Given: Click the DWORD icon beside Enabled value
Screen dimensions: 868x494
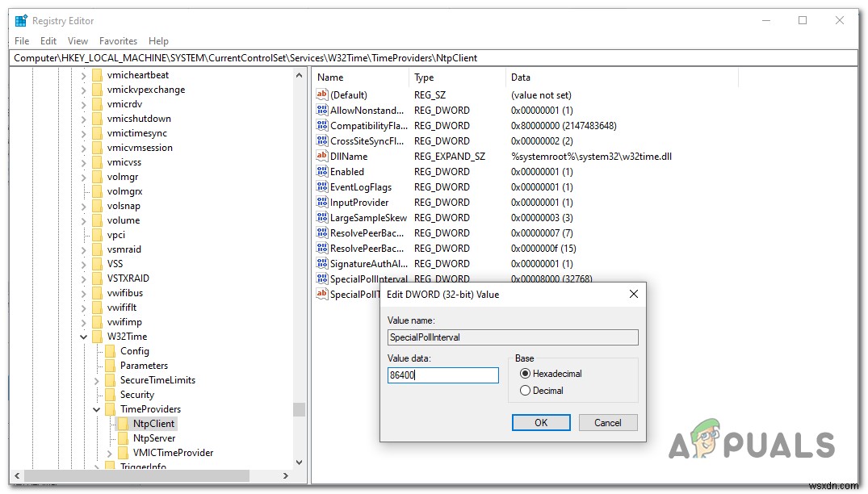Looking at the screenshot, I should [x=321, y=171].
